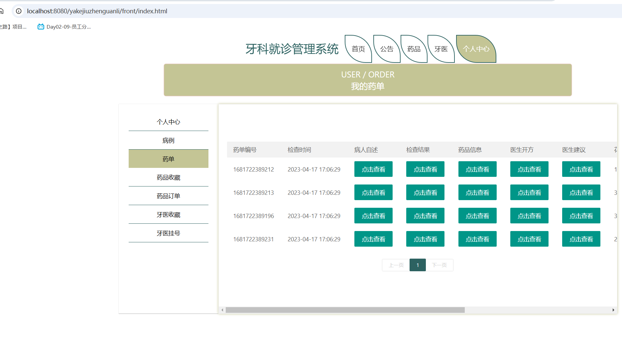Screen dimensions: 622x364
Task: View 医生建议 for order 1681722389231
Action: (x=581, y=239)
